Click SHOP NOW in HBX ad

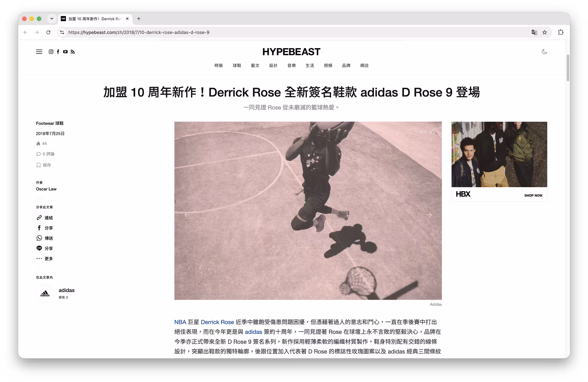[x=533, y=195]
